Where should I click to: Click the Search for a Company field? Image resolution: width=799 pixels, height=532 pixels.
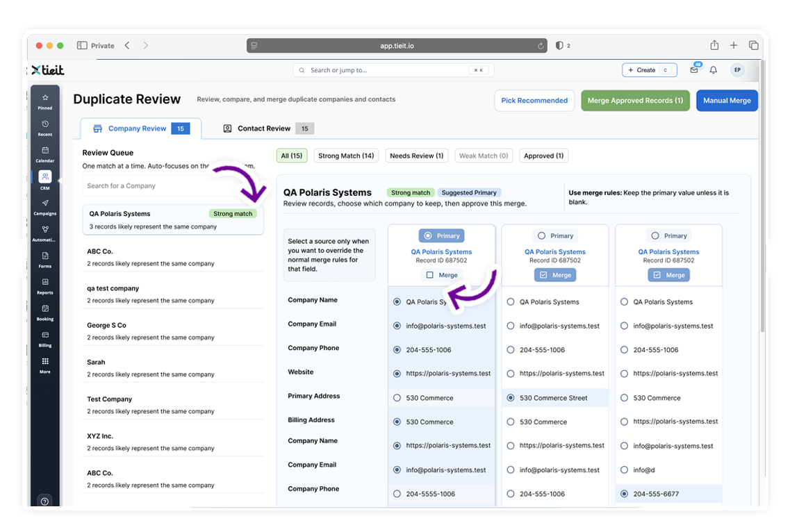point(173,186)
